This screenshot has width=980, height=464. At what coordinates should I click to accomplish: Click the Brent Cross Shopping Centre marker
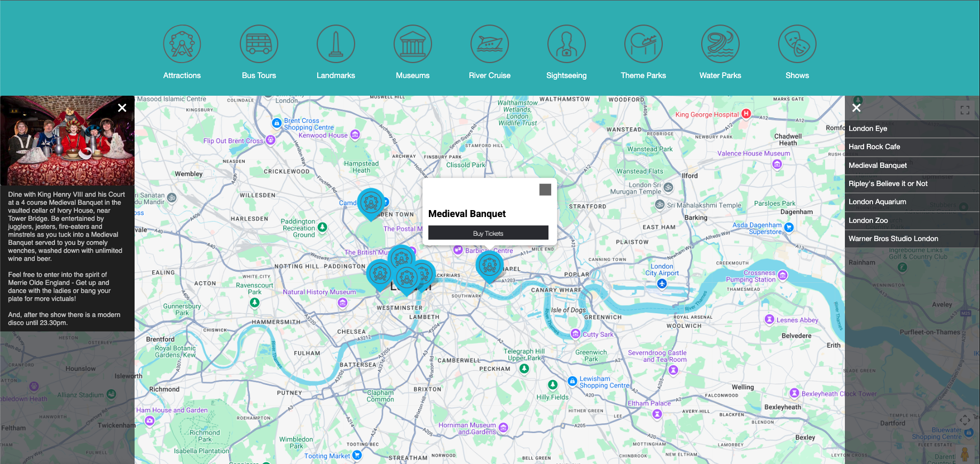point(277,123)
